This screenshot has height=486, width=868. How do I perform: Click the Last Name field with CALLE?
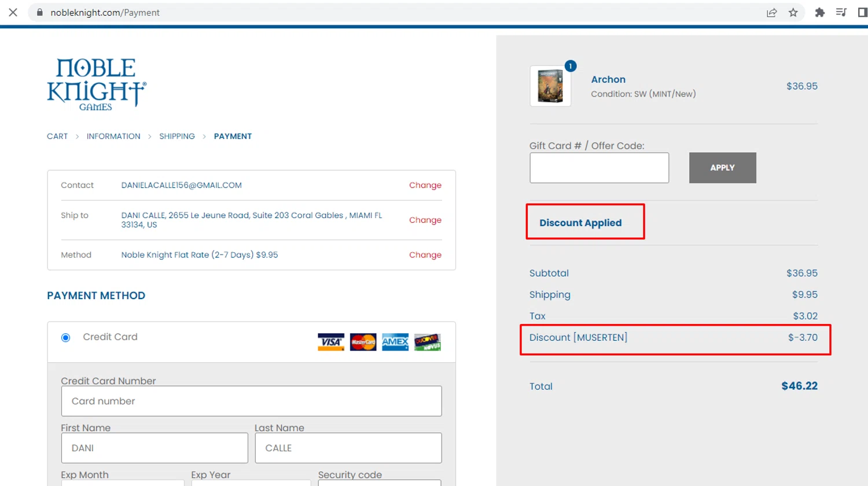[x=348, y=448]
